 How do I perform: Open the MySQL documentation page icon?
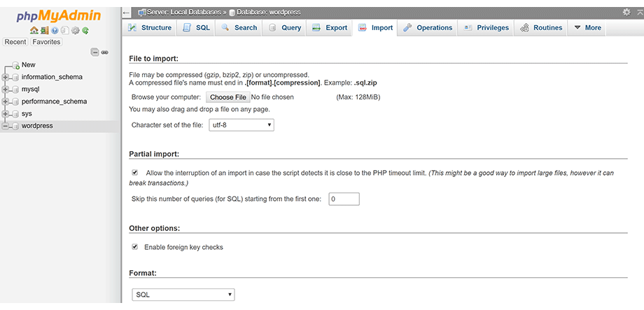65,30
